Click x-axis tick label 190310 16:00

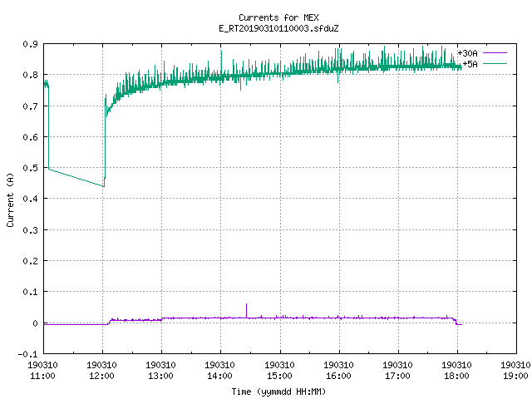click(338, 371)
